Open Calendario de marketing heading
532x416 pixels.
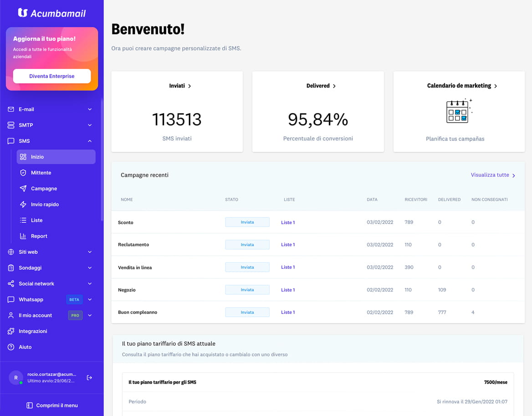[462, 86]
